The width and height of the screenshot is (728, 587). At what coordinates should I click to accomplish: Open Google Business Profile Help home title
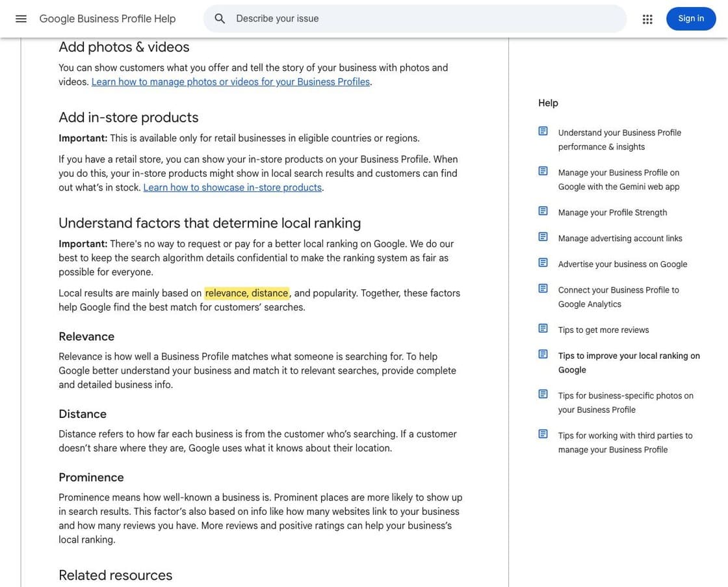(107, 19)
